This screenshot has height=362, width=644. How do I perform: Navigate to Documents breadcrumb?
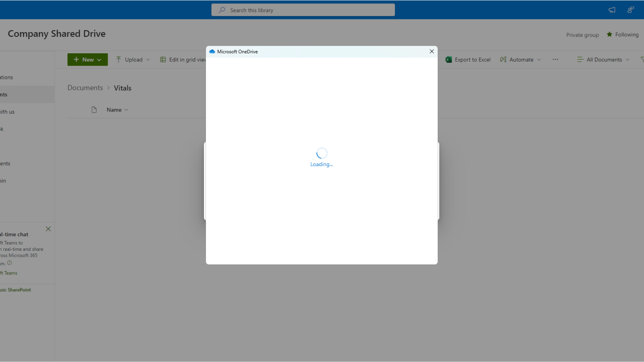pyautogui.click(x=85, y=88)
